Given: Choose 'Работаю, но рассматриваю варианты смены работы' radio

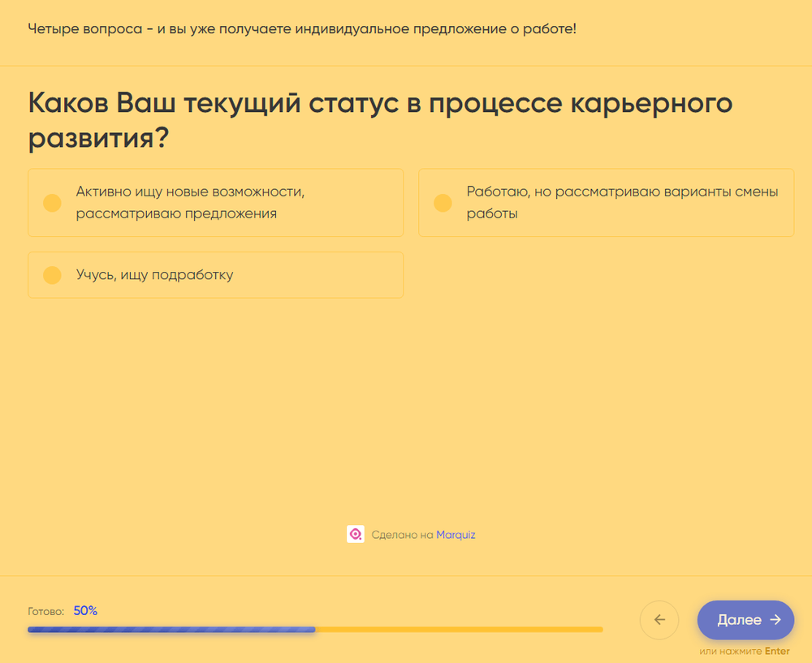Looking at the screenshot, I should point(443,203).
